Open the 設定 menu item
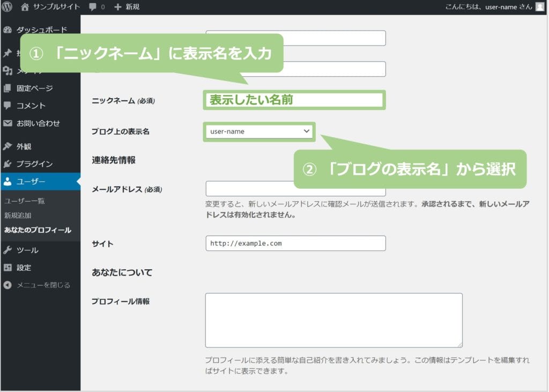Image resolution: width=549 pixels, height=392 pixels. (x=24, y=268)
